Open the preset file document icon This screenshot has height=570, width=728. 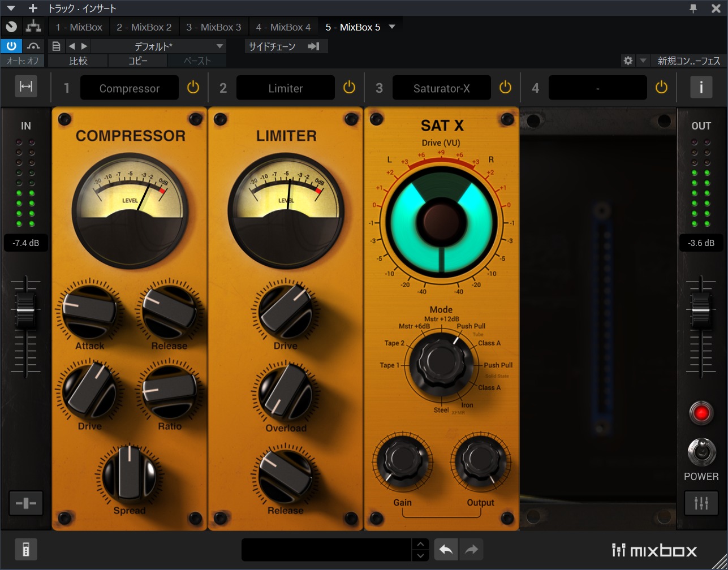[x=55, y=46]
